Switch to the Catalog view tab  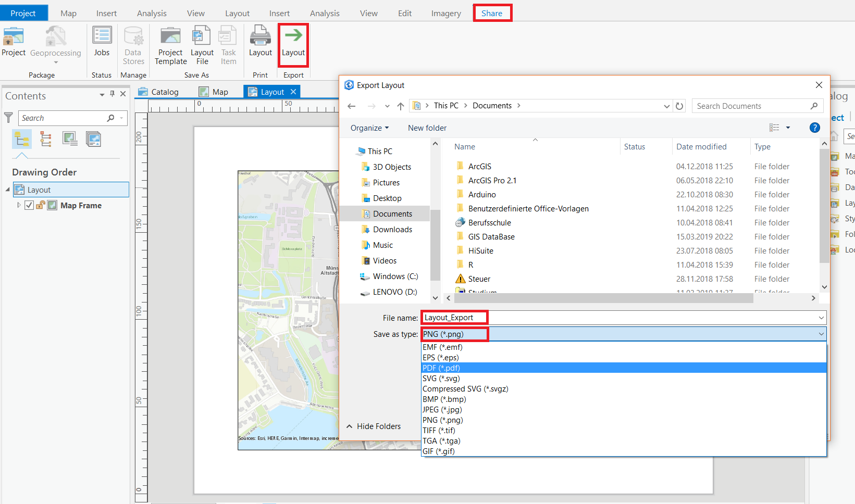[x=159, y=92]
